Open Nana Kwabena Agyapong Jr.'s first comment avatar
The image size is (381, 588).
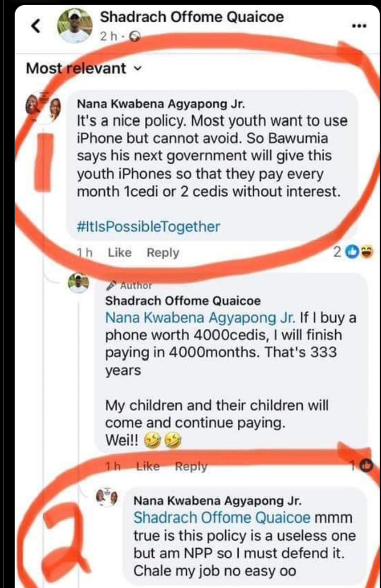pyautogui.click(x=43, y=107)
